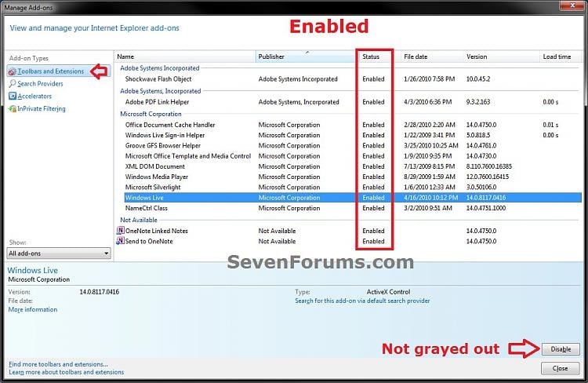The width and height of the screenshot is (588, 383).
Task: Click the More information link
Action: (33, 309)
